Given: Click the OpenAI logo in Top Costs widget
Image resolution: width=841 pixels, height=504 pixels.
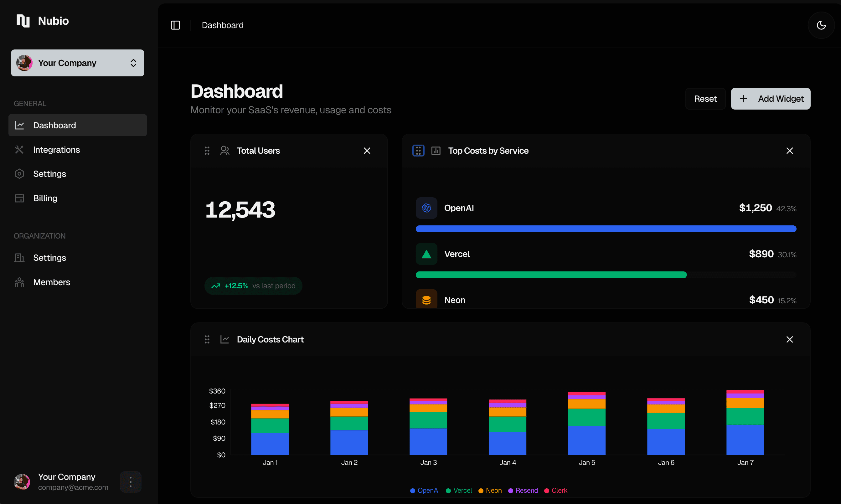Looking at the screenshot, I should tap(426, 208).
